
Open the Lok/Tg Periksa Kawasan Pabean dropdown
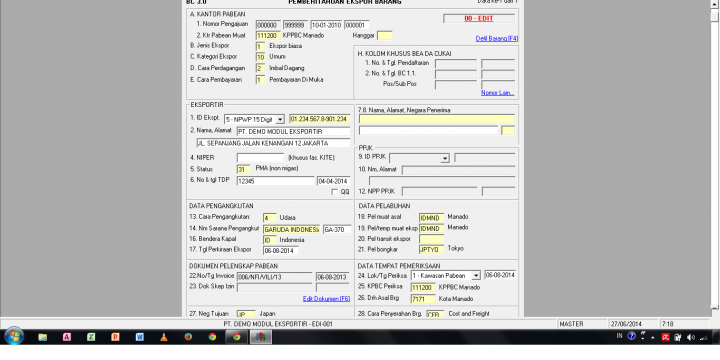tap(476, 276)
